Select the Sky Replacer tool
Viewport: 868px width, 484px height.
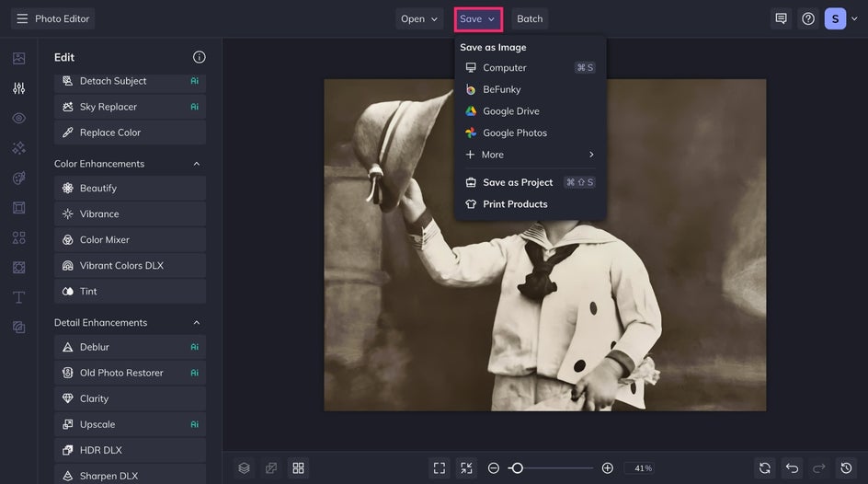(130, 107)
